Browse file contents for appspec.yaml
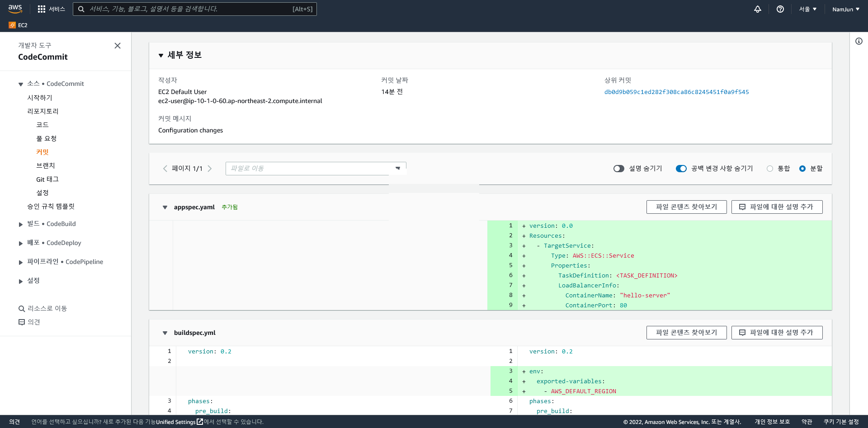 pyautogui.click(x=686, y=207)
